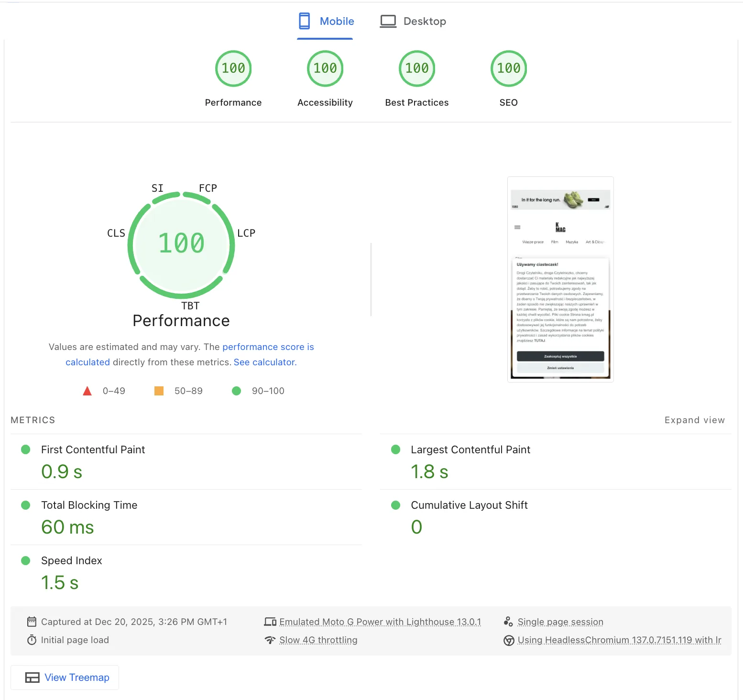Click Emulated Moto G Power with Lighthouse
Viewport: 743px width, 700px height.
pos(380,622)
